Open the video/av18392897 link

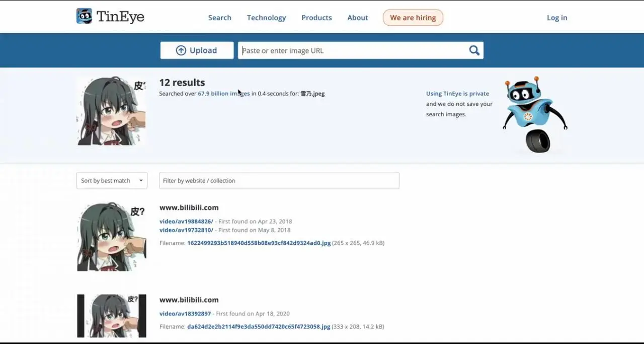(185, 314)
